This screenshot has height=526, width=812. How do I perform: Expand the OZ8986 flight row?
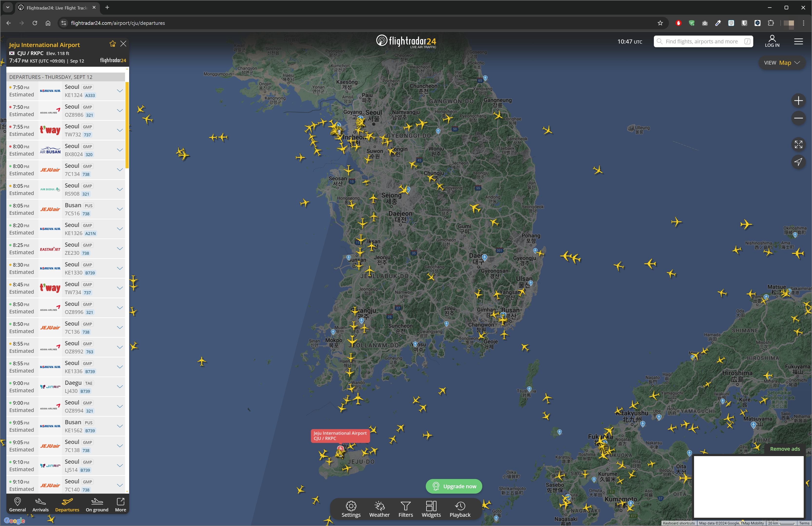click(x=120, y=111)
